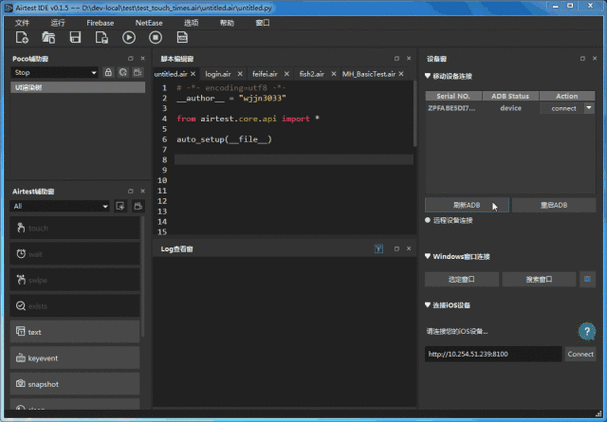The height and width of the screenshot is (422, 607).
Task: Click the restart ADB button
Action: (x=554, y=205)
